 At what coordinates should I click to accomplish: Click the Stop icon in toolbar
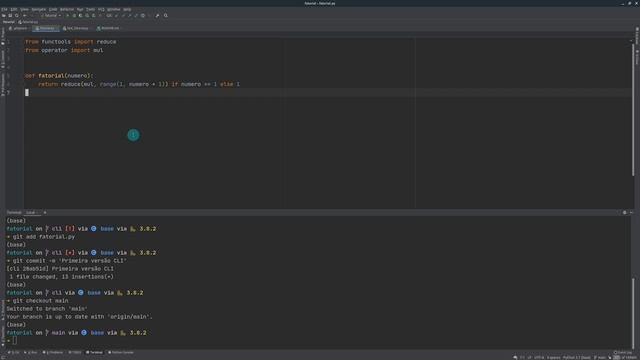[100, 16]
